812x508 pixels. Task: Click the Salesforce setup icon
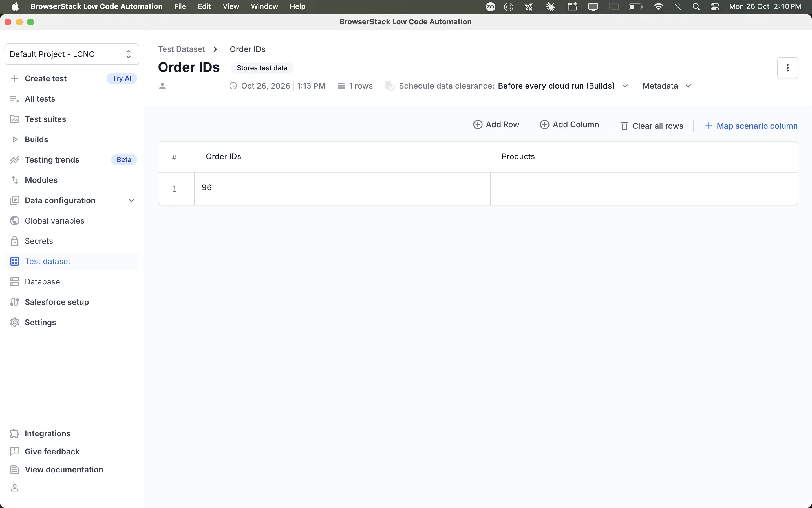point(14,302)
